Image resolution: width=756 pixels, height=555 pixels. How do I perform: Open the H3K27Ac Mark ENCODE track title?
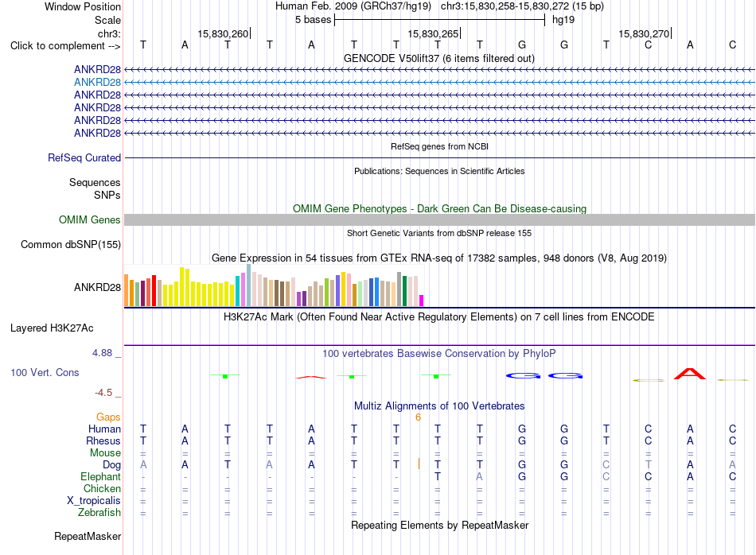pyautogui.click(x=439, y=317)
